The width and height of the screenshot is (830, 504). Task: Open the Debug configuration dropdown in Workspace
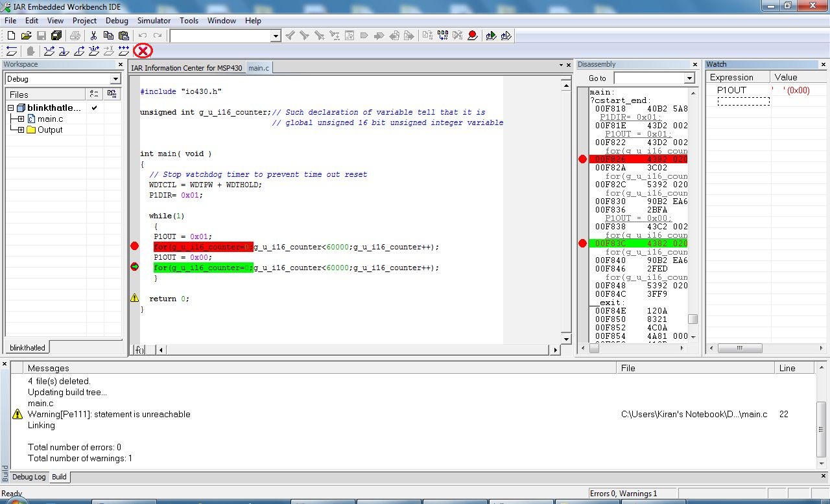(x=115, y=79)
